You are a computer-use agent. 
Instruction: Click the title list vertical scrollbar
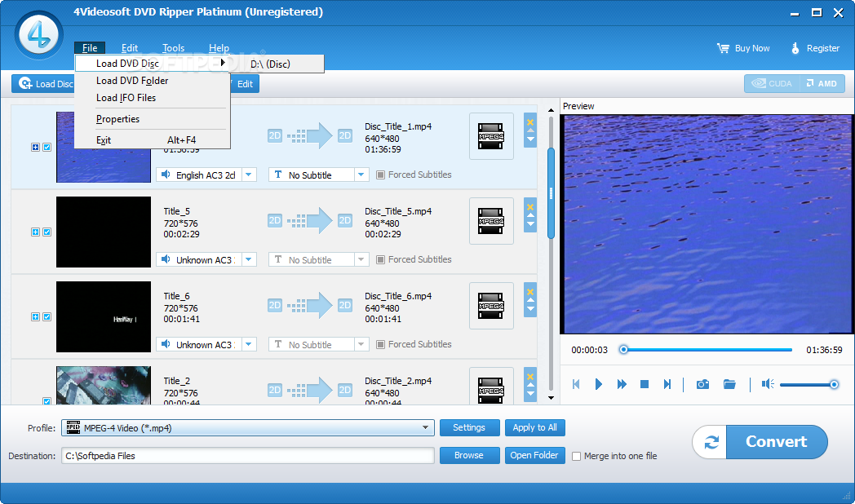tap(551, 193)
